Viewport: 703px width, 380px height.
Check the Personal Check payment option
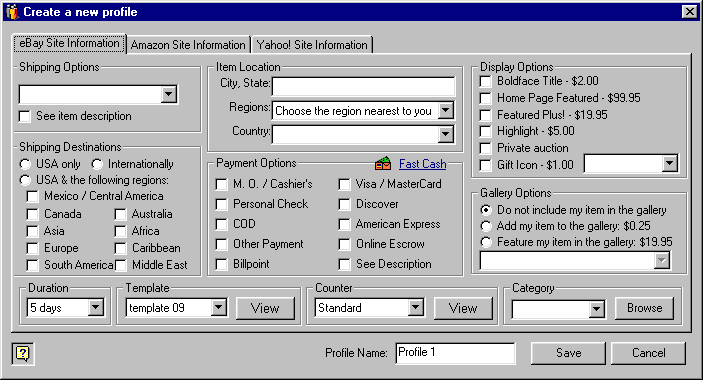pos(221,204)
